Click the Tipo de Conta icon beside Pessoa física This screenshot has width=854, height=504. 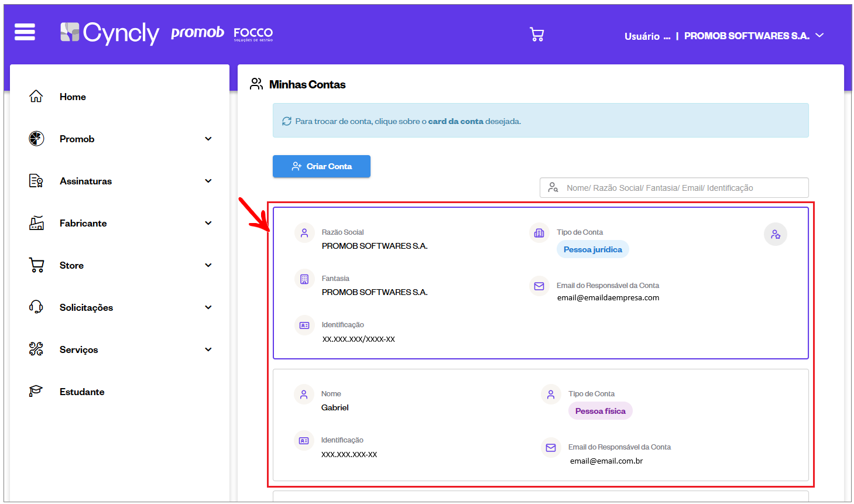551,395
